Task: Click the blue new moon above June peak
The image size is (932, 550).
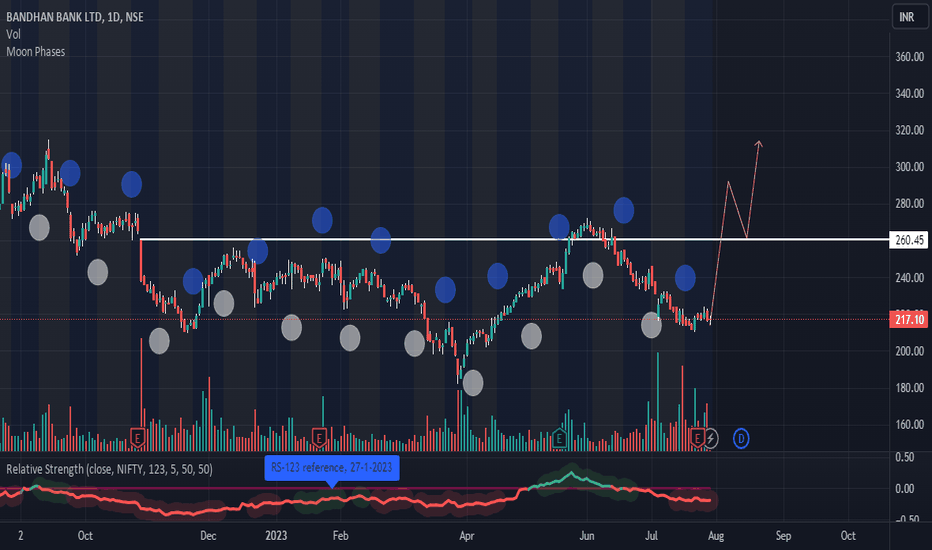Action: click(x=624, y=210)
